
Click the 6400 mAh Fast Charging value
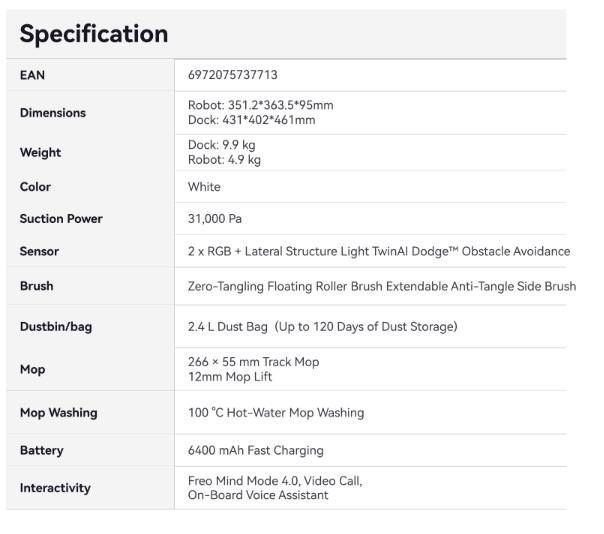(256, 450)
